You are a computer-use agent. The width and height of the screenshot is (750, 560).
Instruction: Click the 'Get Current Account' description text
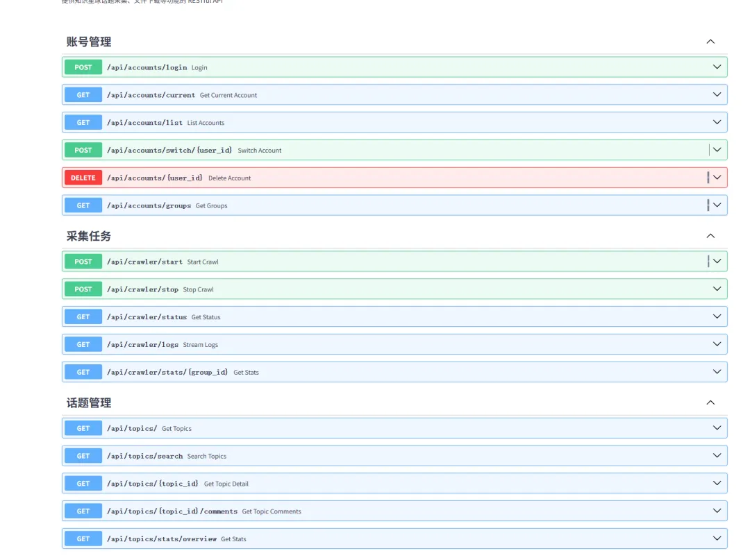(x=228, y=95)
